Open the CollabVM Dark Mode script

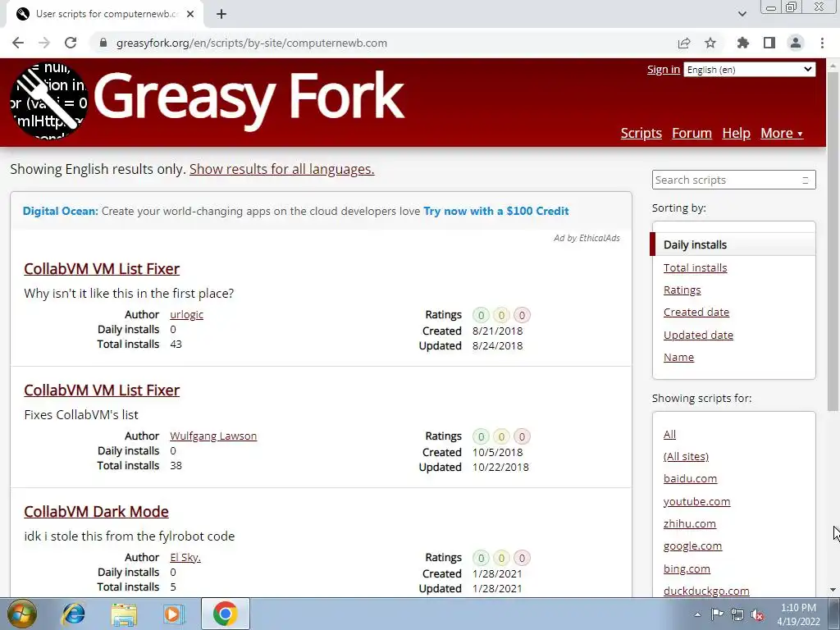coord(97,512)
